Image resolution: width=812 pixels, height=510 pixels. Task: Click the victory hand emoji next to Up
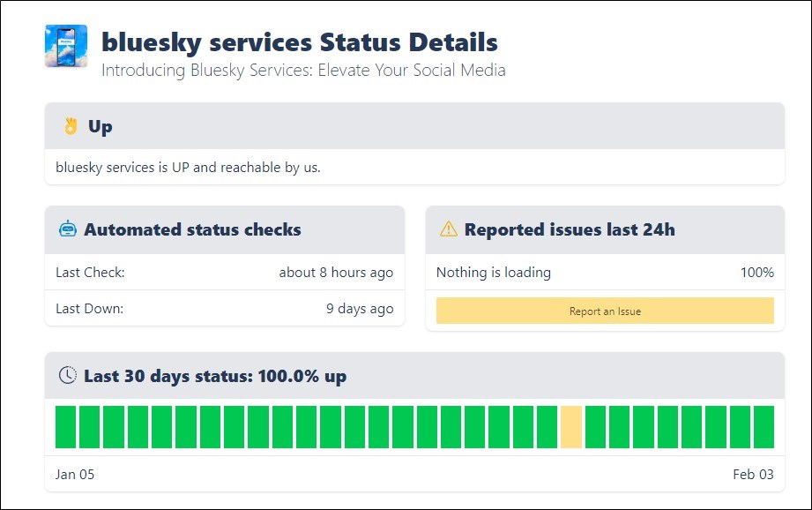[x=71, y=126]
